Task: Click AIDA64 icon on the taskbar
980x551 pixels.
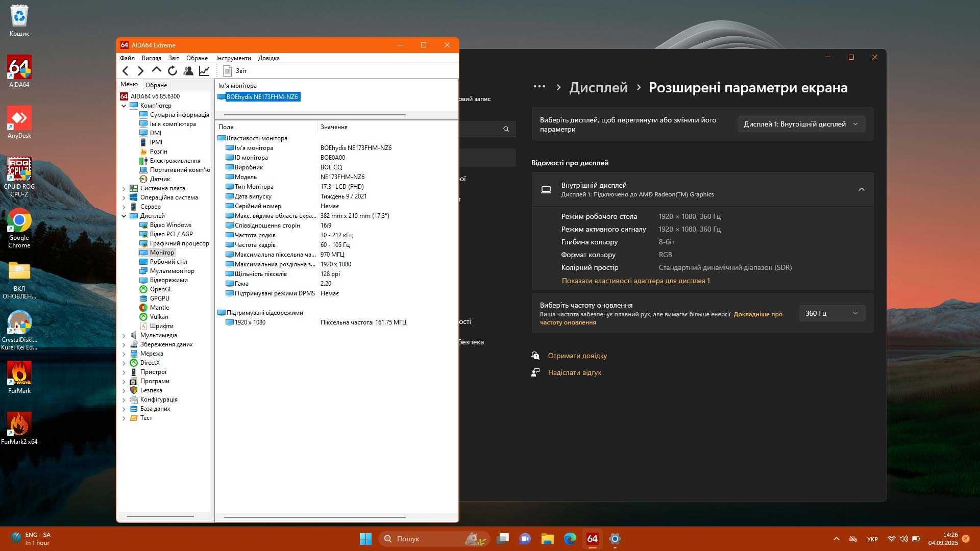Action: pyautogui.click(x=593, y=539)
